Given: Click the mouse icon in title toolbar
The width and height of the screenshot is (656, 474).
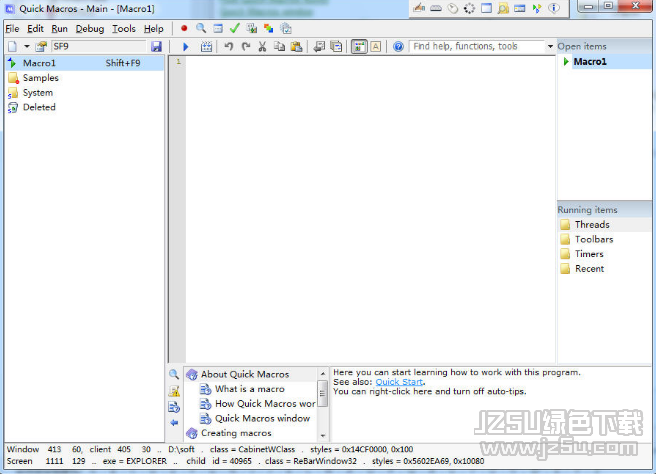Looking at the screenshot, I should tap(453, 8).
